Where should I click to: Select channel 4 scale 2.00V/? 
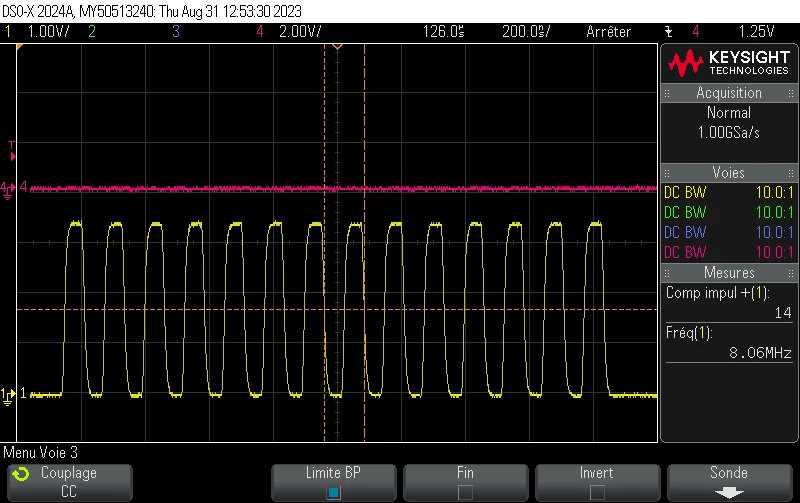[300, 32]
